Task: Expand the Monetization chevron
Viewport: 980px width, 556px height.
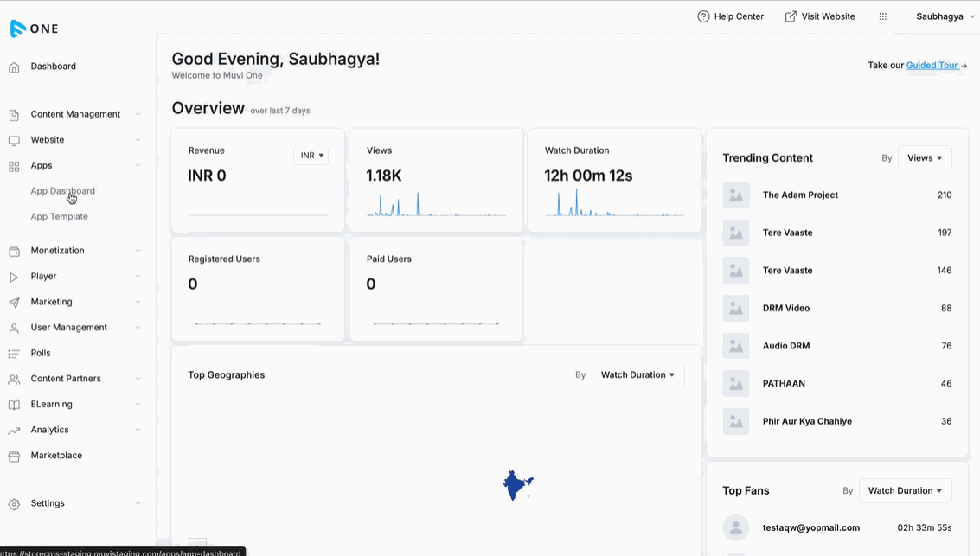Action: [138, 251]
